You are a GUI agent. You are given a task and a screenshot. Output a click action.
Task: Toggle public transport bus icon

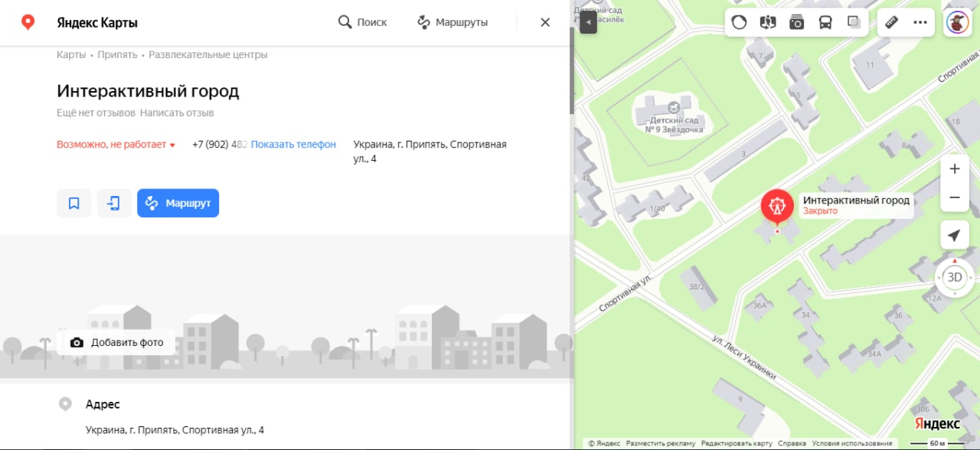825,22
